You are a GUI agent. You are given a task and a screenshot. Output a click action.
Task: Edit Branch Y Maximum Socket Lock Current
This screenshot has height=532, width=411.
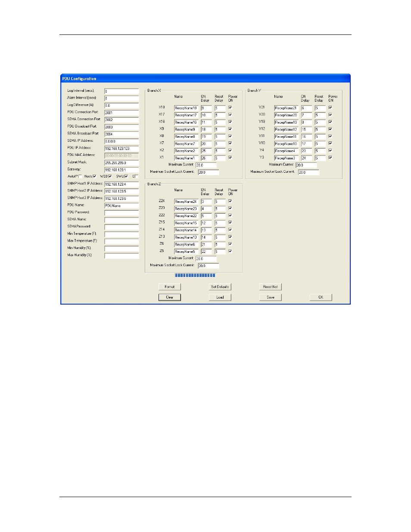(308, 172)
